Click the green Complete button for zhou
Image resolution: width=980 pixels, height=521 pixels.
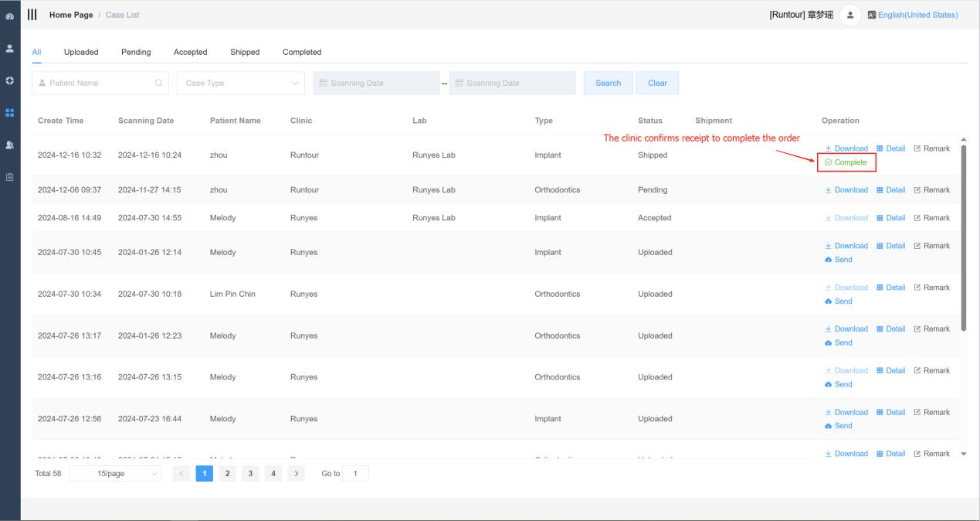(846, 162)
